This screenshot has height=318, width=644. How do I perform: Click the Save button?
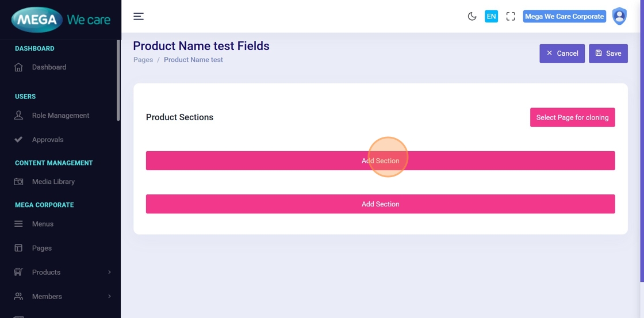coord(608,53)
